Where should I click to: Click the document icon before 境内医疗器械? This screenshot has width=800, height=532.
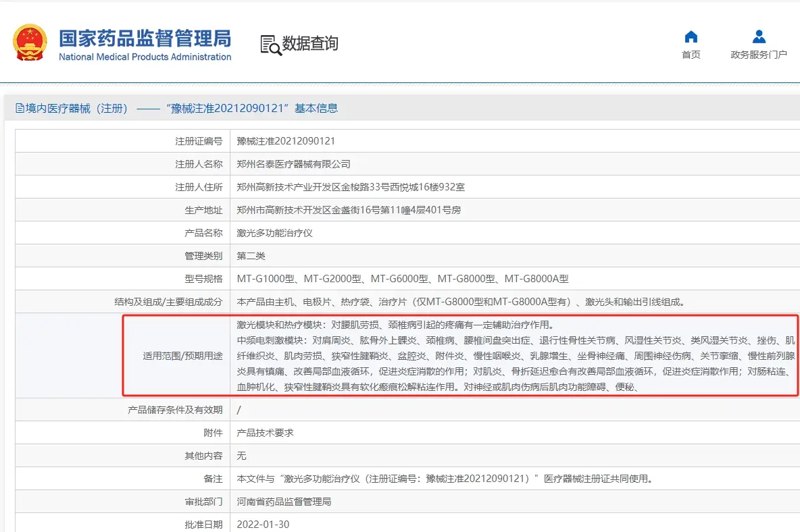pyautogui.click(x=20, y=109)
